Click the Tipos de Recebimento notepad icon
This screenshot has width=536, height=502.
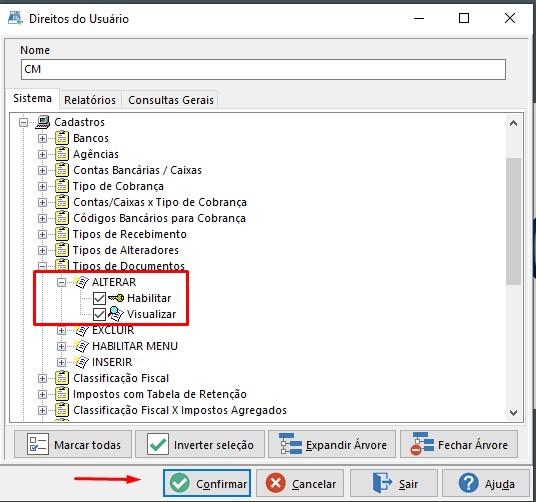coord(62,234)
